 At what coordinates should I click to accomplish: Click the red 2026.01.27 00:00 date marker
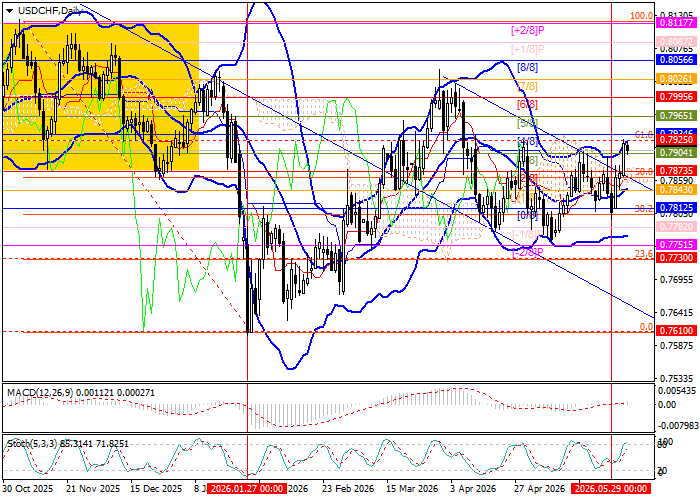coord(247,488)
